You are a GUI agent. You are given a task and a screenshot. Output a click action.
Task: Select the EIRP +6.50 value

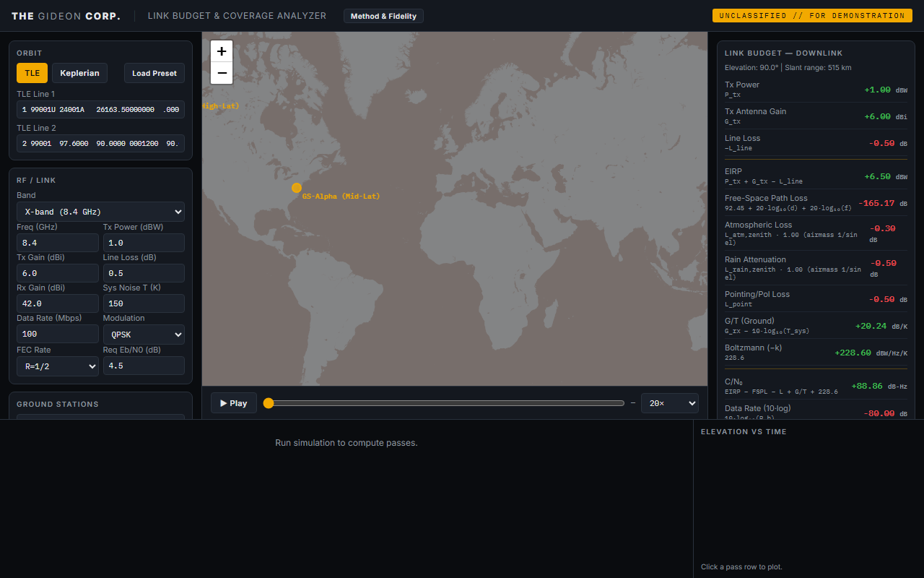[x=878, y=176]
